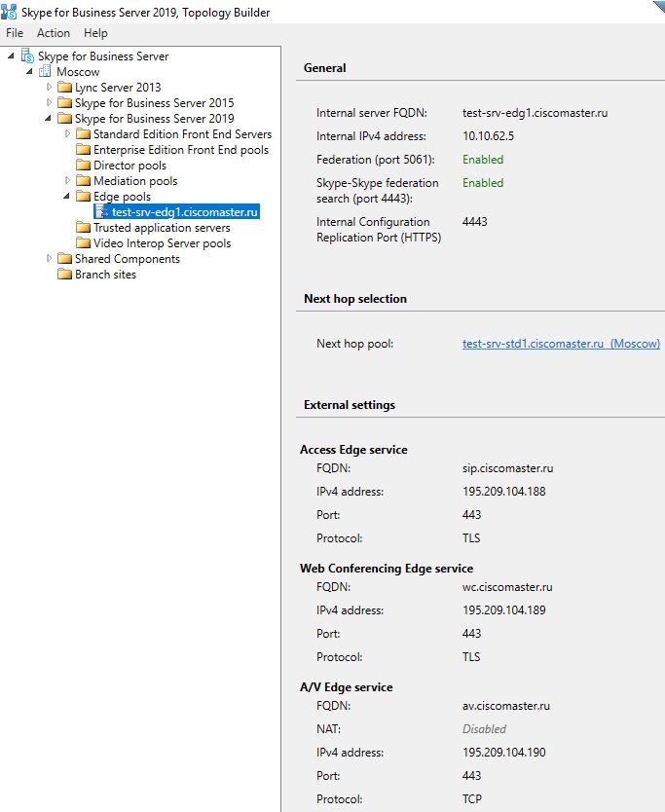This screenshot has height=812, width=665.
Task: Click the Federation (port 5061) Enabled value
Action: 483,160
